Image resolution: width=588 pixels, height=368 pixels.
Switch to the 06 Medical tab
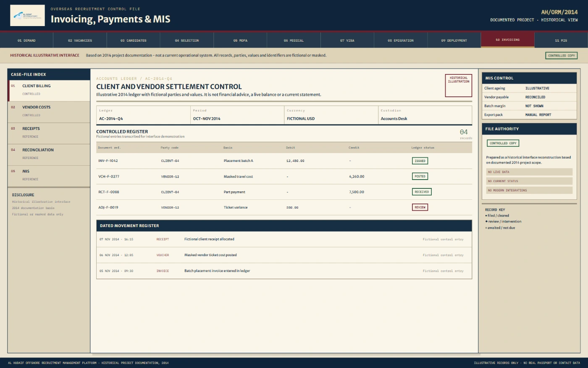tap(294, 40)
